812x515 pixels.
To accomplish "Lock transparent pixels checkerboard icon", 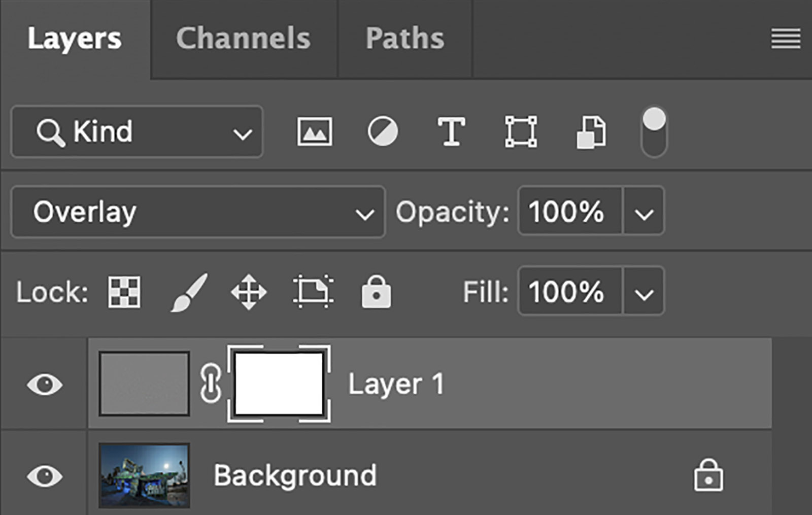I will pyautogui.click(x=124, y=292).
